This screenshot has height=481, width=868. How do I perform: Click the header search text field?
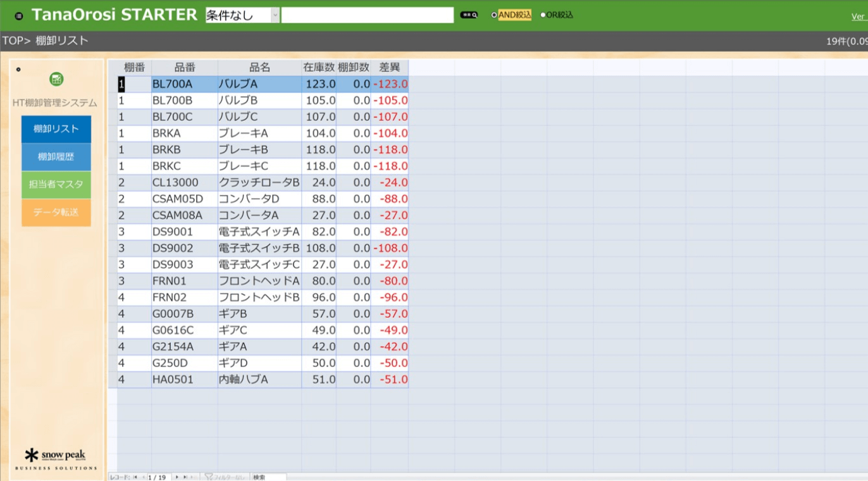tap(368, 15)
